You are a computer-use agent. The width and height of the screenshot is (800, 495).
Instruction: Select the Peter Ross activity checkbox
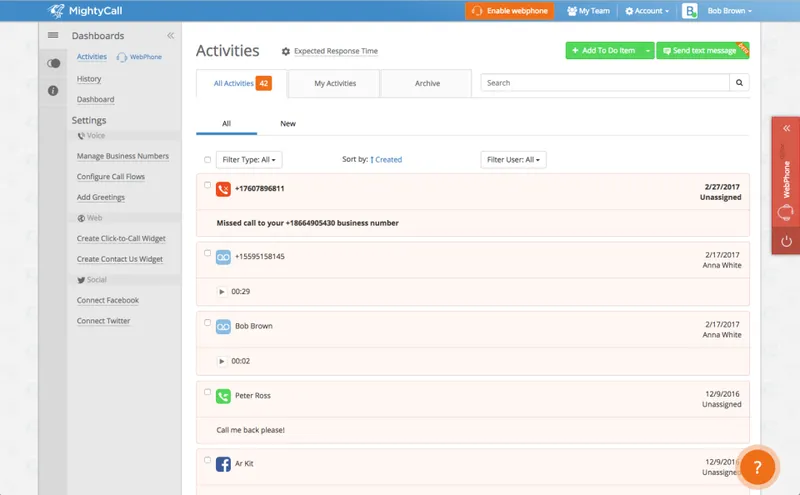click(x=207, y=392)
